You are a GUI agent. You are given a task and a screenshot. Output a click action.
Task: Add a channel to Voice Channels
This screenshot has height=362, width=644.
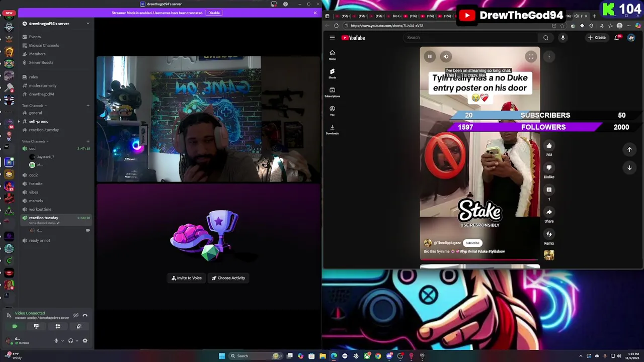coord(88,141)
